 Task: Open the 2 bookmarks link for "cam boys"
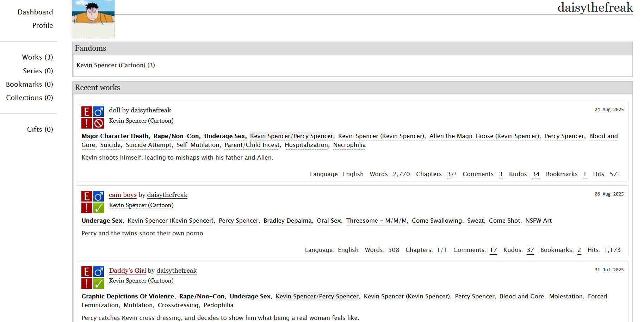(x=579, y=250)
